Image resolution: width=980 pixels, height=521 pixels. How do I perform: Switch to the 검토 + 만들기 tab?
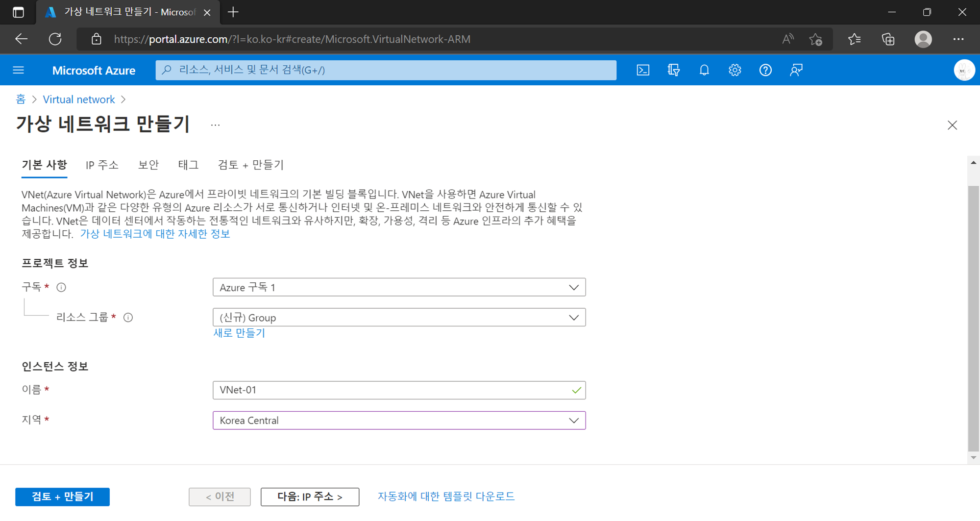[251, 165]
